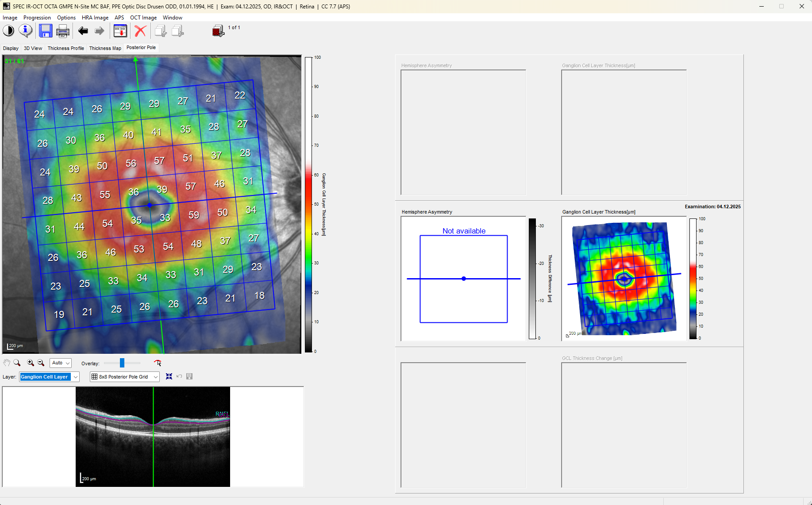Screen dimensions: 812x505
Task: Open the Ganglion Cell Layer dropdown
Action: point(49,377)
